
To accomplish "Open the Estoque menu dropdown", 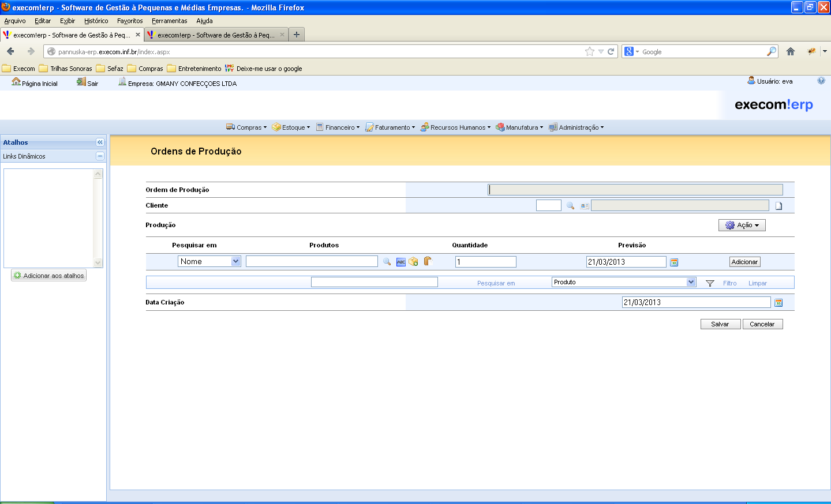I will [x=291, y=127].
